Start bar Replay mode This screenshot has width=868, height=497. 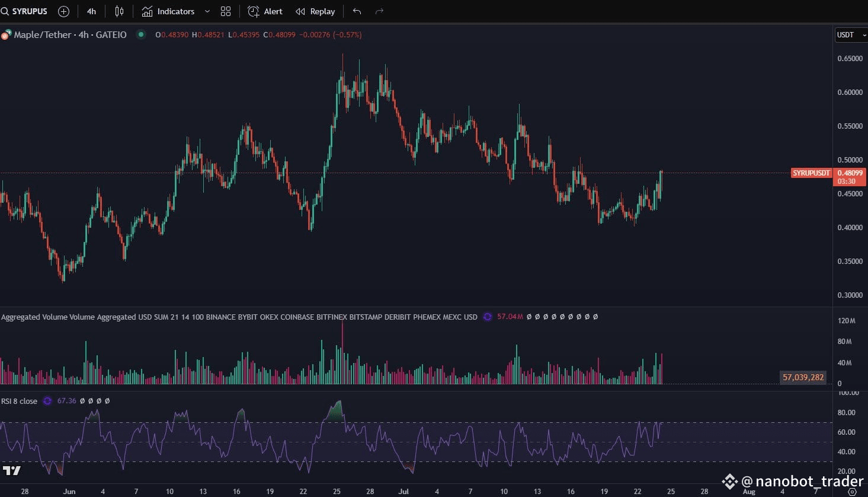[x=315, y=11]
